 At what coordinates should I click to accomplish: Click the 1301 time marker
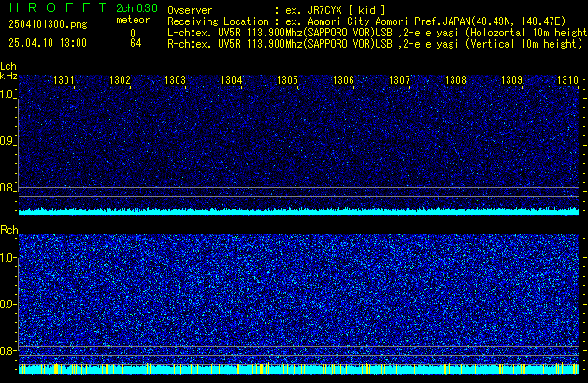pyautogui.click(x=64, y=80)
